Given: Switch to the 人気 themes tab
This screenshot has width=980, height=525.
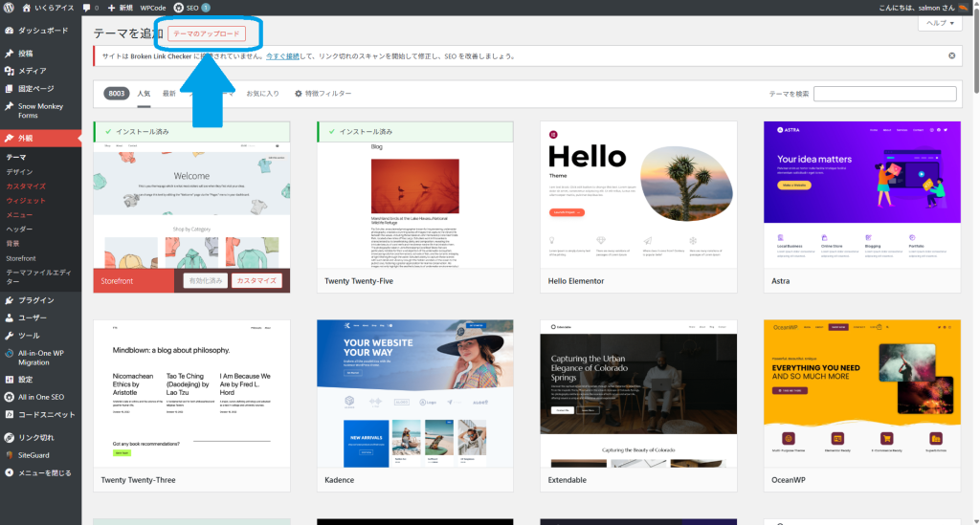Looking at the screenshot, I should [x=144, y=94].
